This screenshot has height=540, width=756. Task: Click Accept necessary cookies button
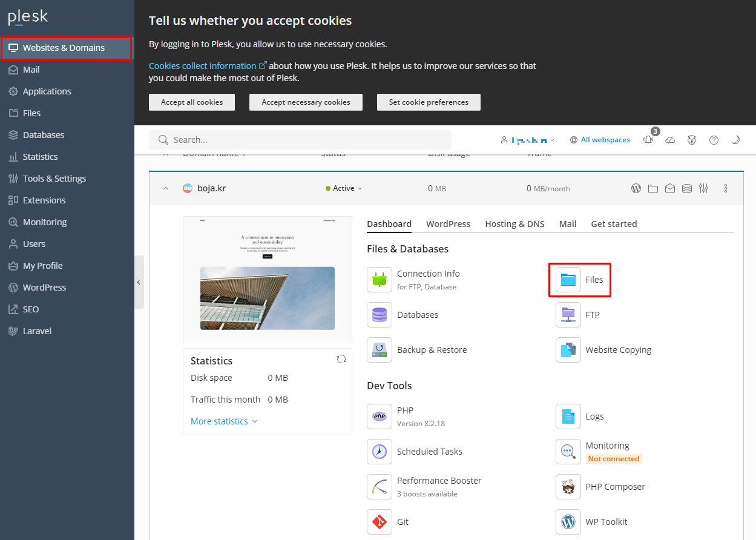pyautogui.click(x=306, y=102)
